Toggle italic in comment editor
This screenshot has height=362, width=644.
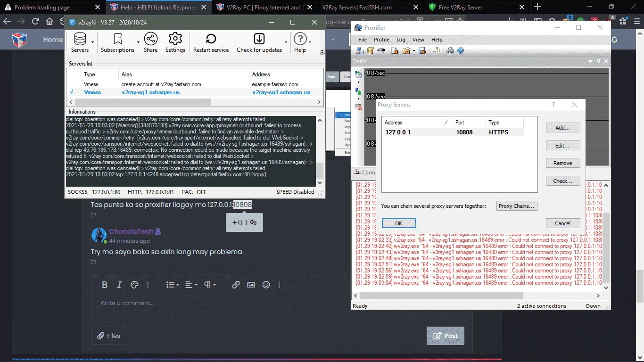point(119,285)
